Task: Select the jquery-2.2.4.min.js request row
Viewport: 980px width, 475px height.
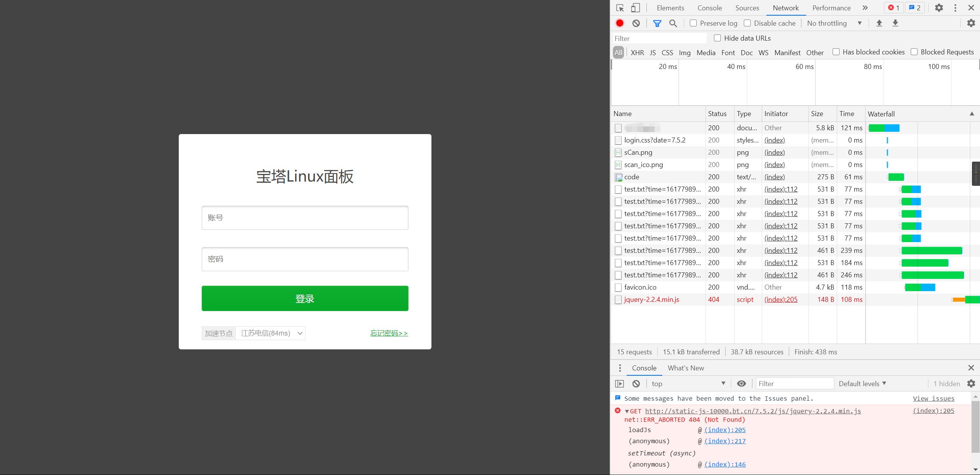Action: click(x=795, y=300)
